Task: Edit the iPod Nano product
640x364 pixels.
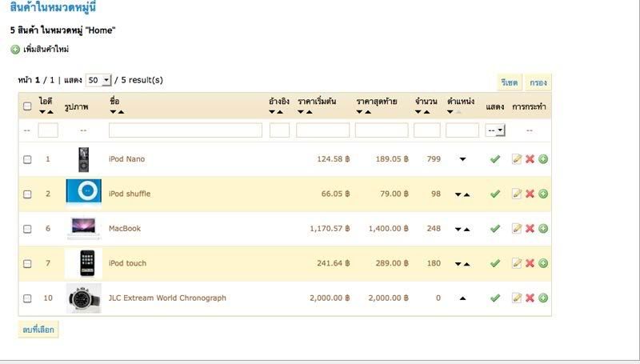Action: click(x=517, y=159)
